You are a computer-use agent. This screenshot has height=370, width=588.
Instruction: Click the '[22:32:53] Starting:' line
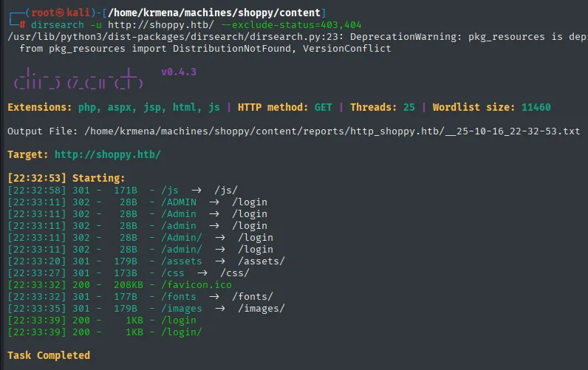tap(66, 178)
